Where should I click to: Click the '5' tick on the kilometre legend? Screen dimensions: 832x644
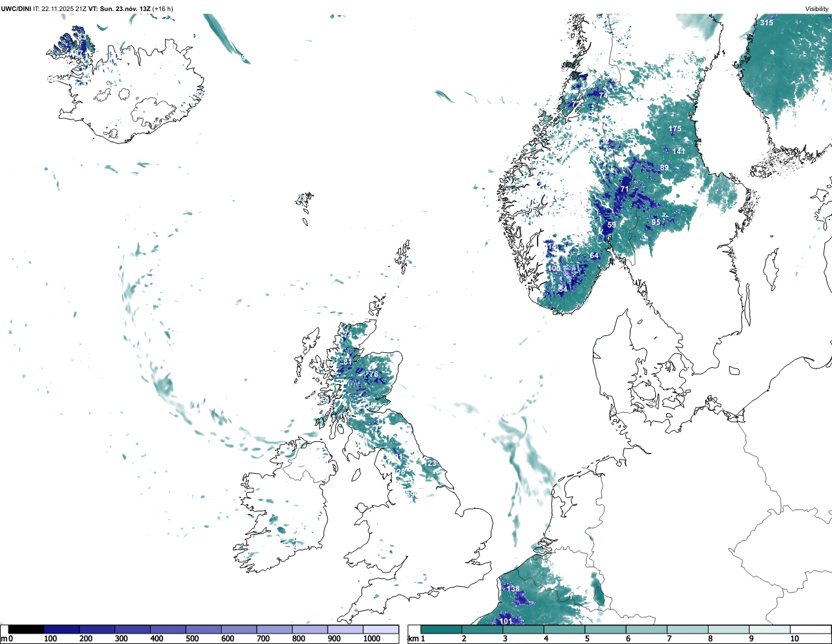tap(587, 639)
